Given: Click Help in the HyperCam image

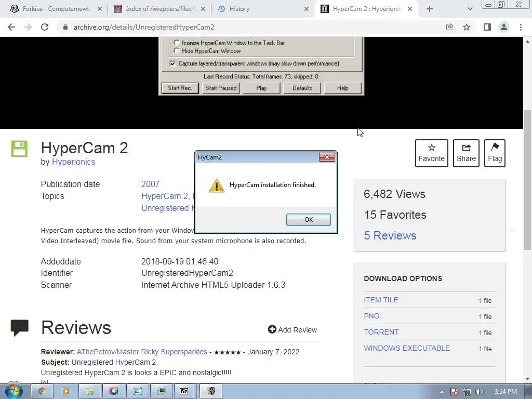Looking at the screenshot, I should [x=343, y=88].
